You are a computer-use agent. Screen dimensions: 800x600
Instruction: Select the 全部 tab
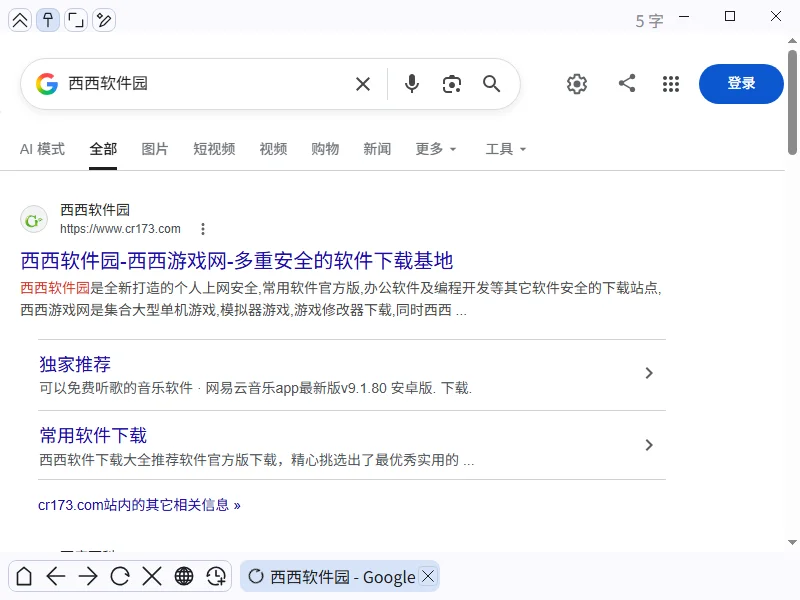(103, 149)
